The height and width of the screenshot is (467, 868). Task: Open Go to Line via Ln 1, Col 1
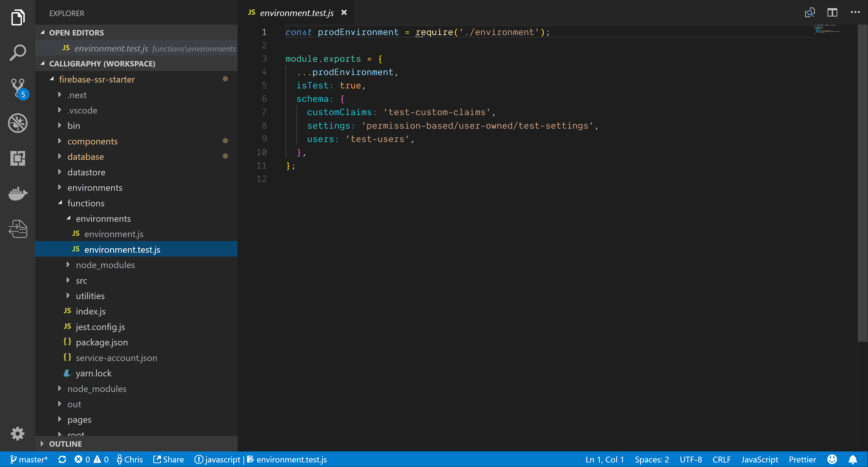[604, 460]
